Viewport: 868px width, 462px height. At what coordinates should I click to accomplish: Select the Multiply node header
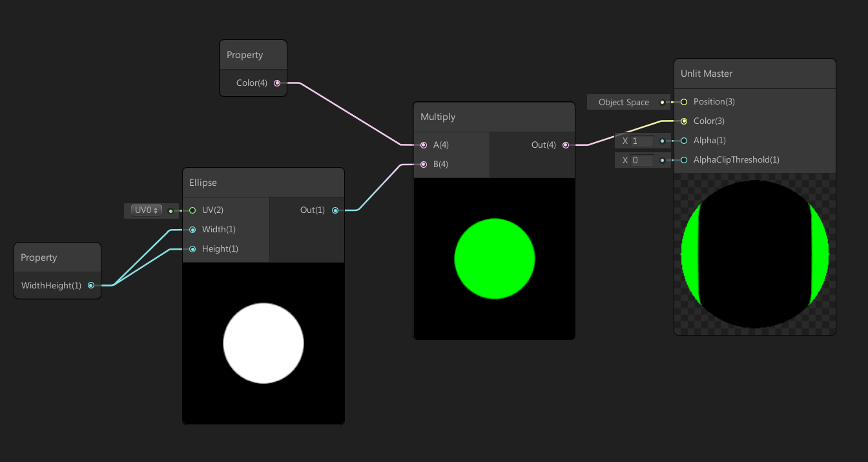point(493,116)
